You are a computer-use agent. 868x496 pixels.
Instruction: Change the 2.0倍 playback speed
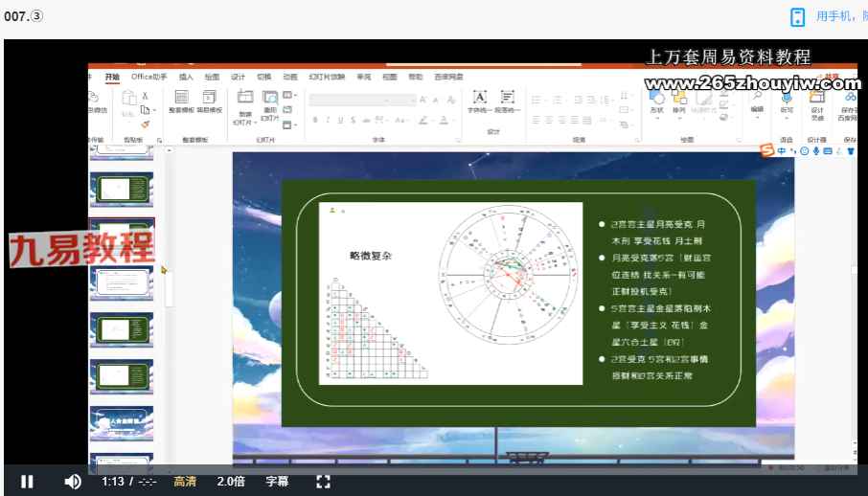click(230, 482)
